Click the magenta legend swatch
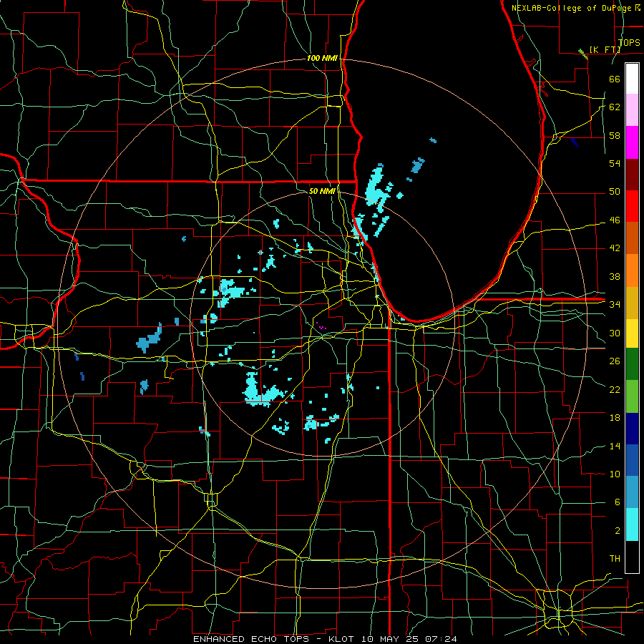 click(632, 142)
